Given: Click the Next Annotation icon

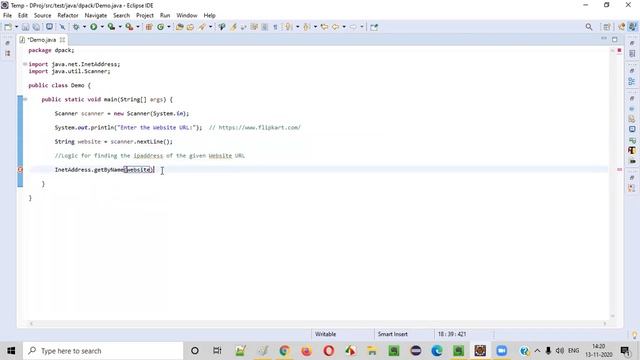Looking at the screenshot, I should tap(289, 27).
